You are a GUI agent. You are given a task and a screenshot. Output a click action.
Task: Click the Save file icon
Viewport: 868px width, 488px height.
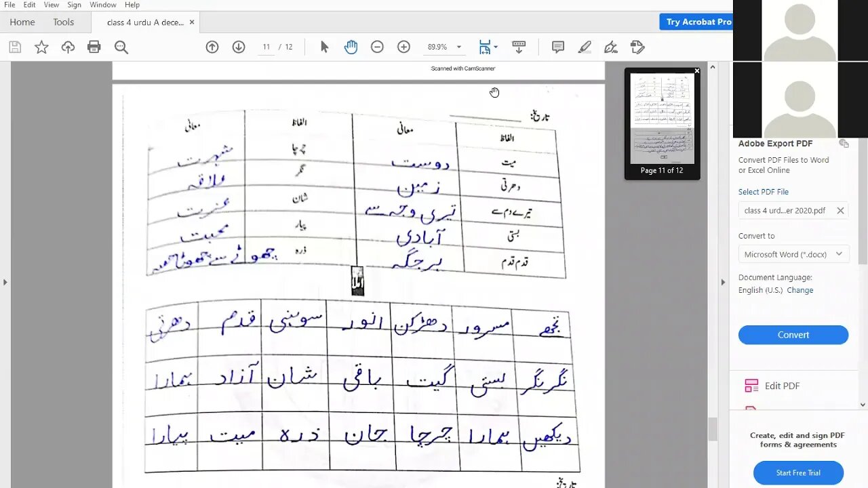pos(15,47)
